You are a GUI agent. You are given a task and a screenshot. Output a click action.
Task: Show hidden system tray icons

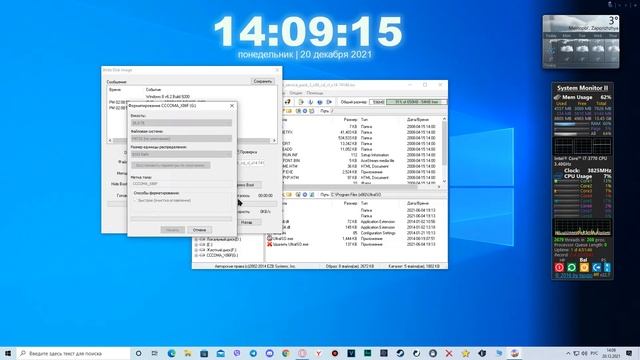pyautogui.click(x=568, y=353)
